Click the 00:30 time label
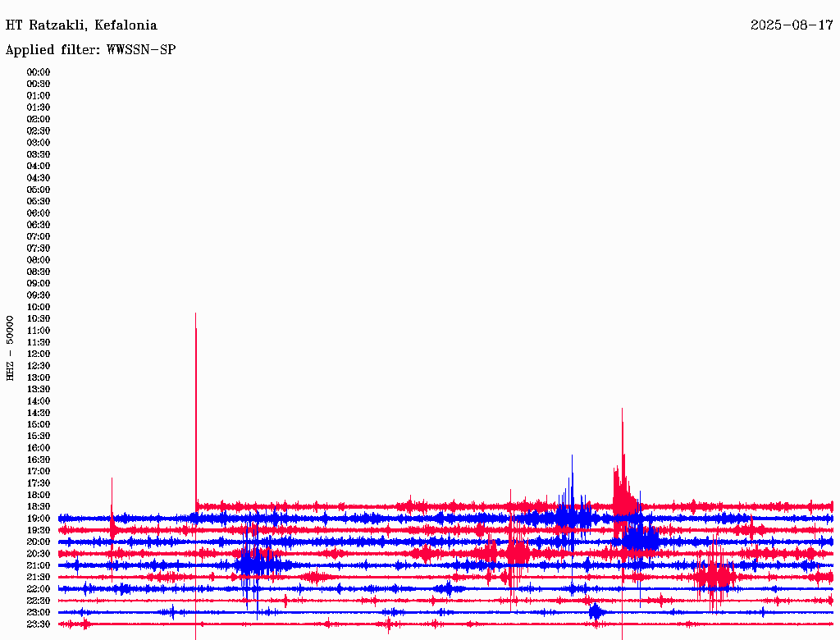 pyautogui.click(x=39, y=85)
